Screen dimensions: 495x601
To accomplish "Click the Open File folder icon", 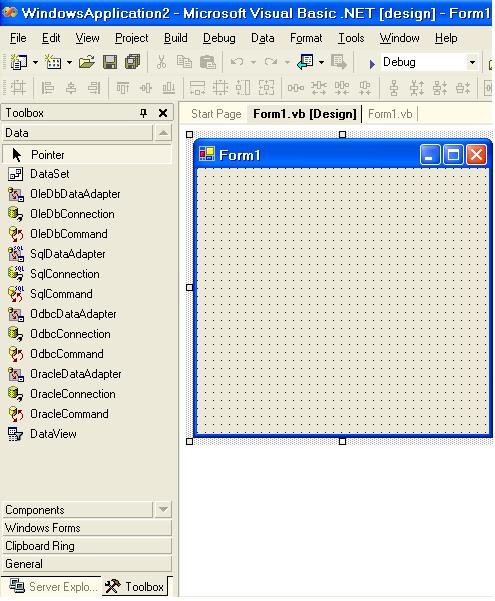I will click(87, 62).
